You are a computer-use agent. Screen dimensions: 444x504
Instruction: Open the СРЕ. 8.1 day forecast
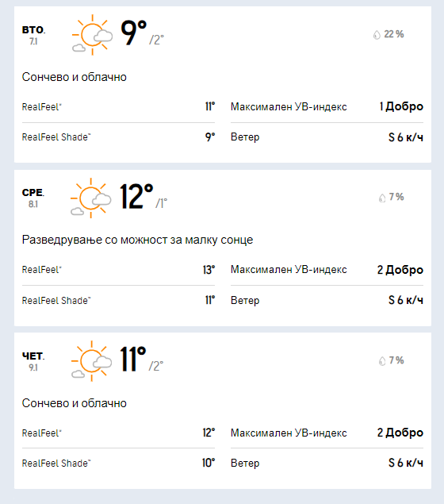pyautogui.click(x=33, y=198)
